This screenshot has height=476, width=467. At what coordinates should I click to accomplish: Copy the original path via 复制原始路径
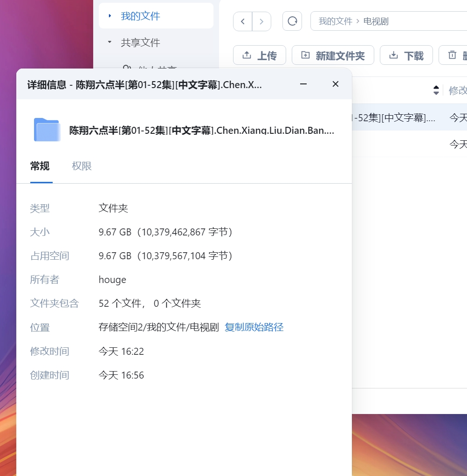(254, 327)
